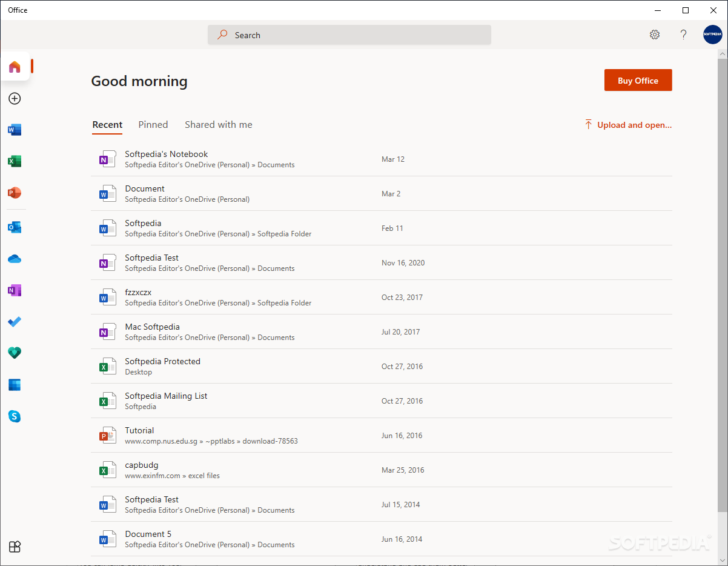This screenshot has width=728, height=566.
Task: Open OneDrive cloud icon in sidebar
Action: point(15,259)
